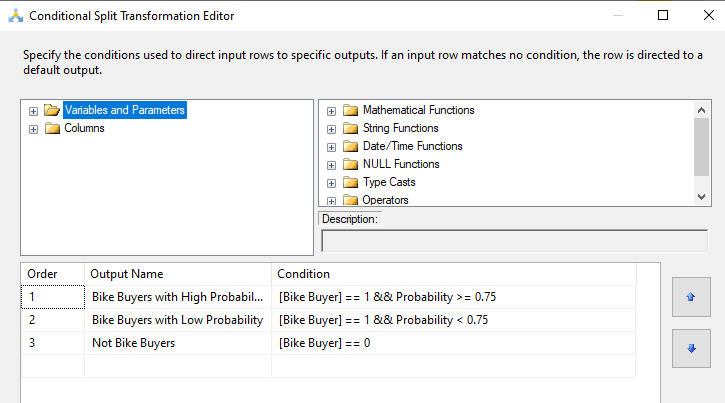Maximize the editor window
Viewport: 725px width, 403px height.
(663, 15)
